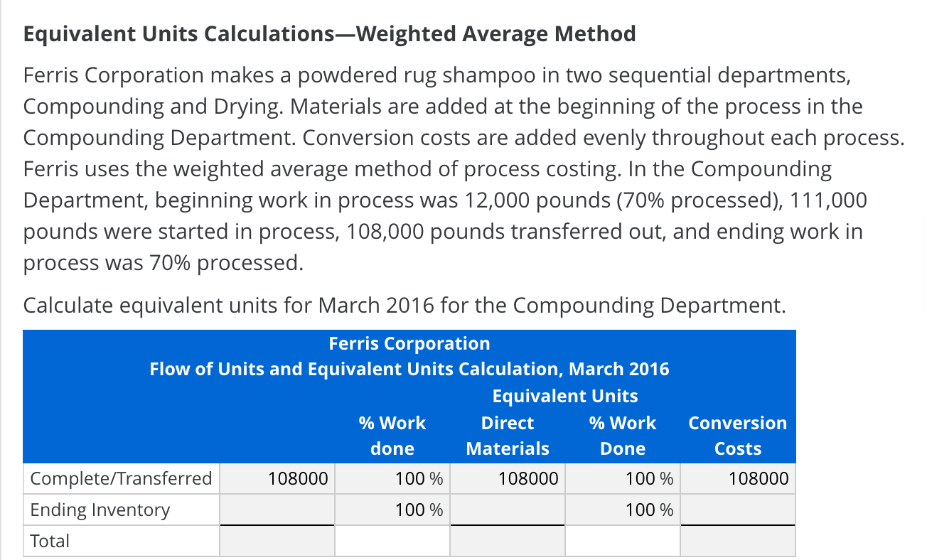Click the Total units input field

point(277,541)
